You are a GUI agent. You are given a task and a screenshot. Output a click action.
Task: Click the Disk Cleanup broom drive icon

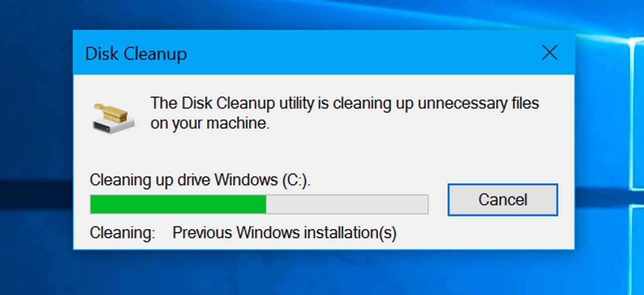pos(114,118)
